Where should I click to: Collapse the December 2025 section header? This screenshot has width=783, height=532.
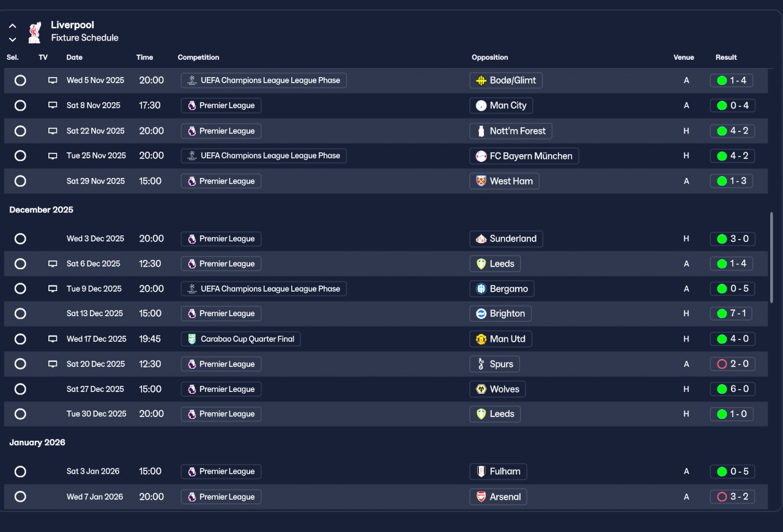point(41,210)
